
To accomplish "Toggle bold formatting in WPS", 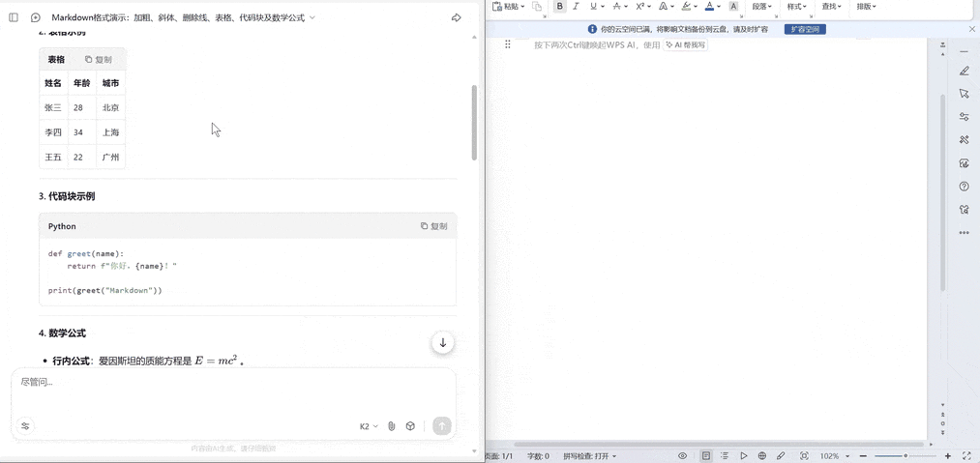I will (x=559, y=6).
